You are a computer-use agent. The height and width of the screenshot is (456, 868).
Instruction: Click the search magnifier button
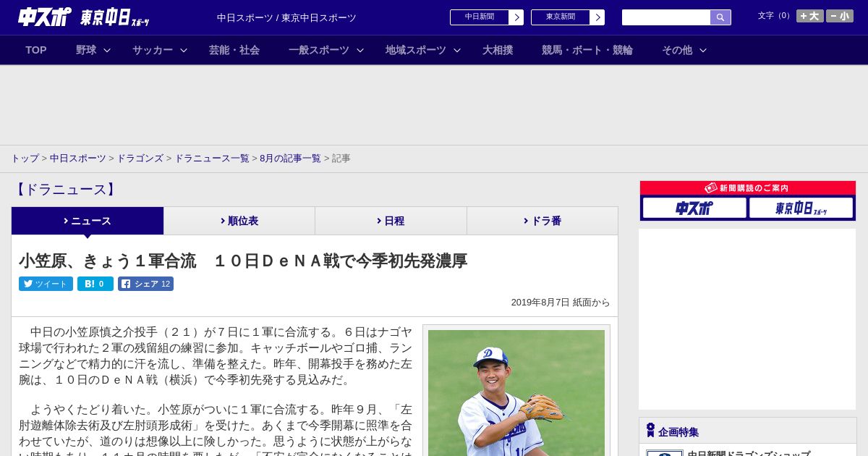tap(720, 17)
